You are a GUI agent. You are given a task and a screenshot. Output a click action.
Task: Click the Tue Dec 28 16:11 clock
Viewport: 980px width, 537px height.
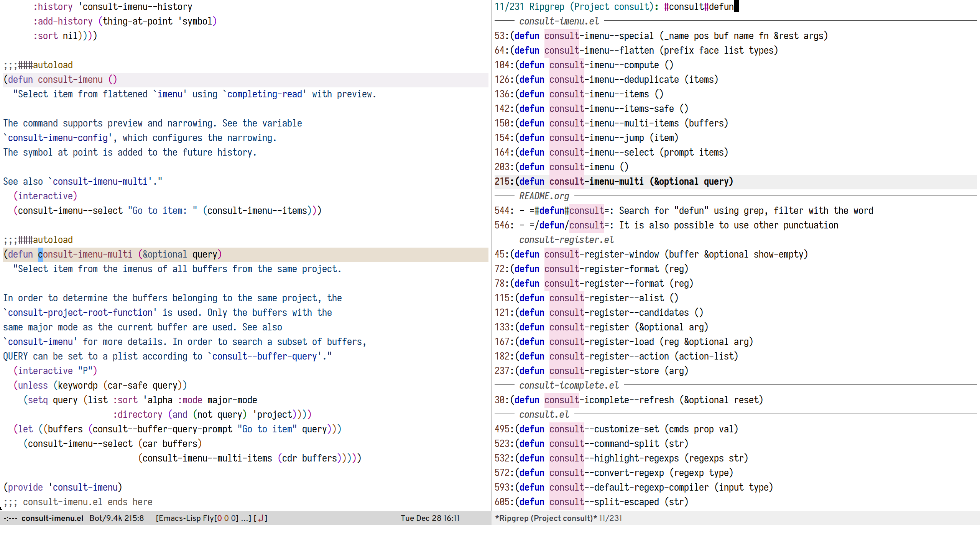430,518
